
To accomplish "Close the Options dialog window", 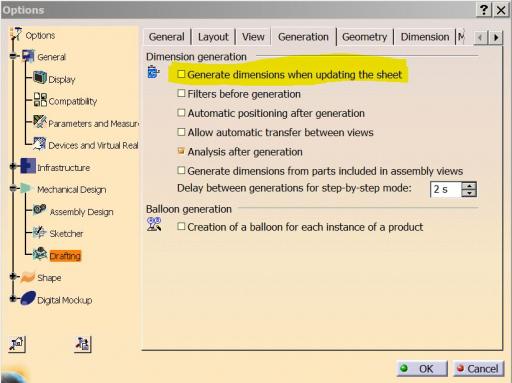I will click(x=501, y=10).
